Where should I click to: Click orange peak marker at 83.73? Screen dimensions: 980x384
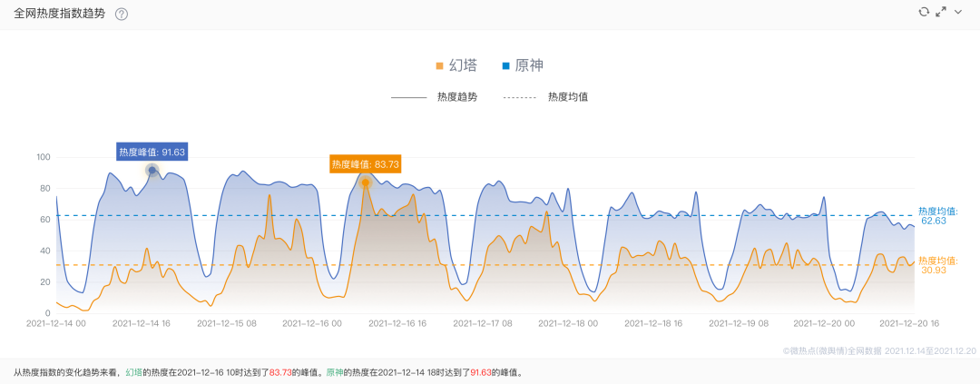pos(366,182)
